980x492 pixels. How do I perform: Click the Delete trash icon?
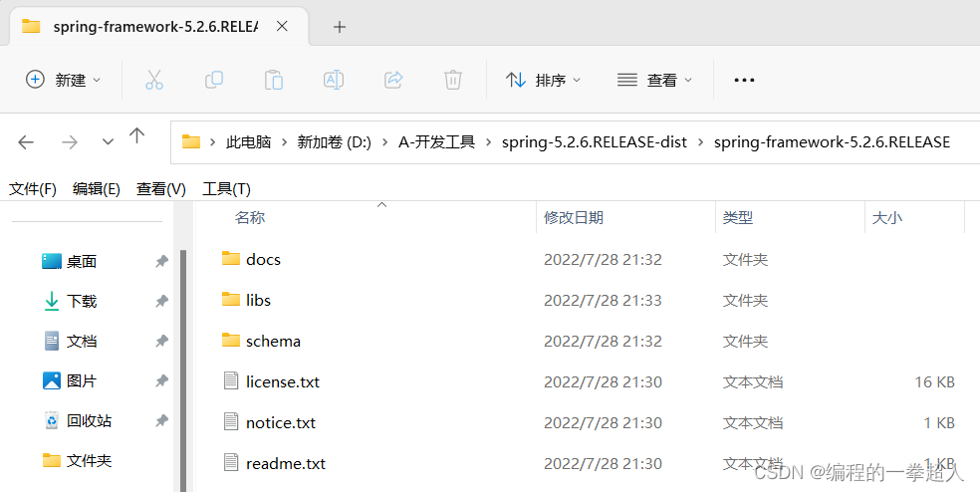(x=452, y=80)
